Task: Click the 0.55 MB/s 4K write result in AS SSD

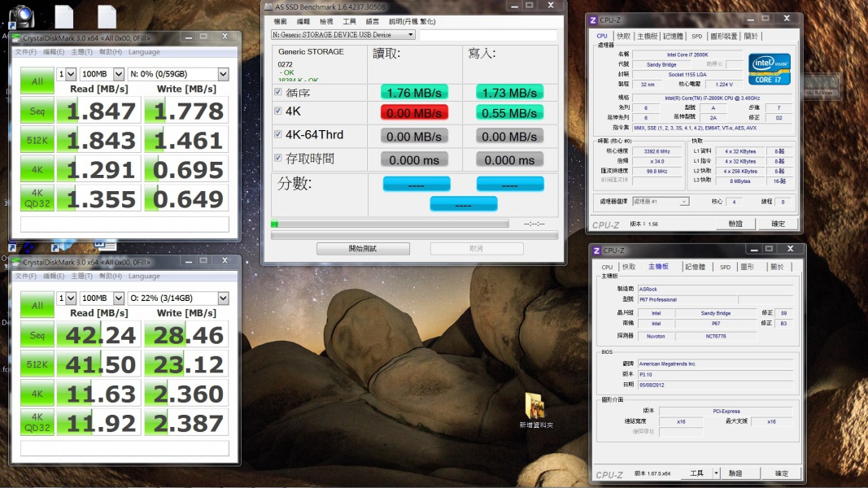Action: [x=509, y=113]
